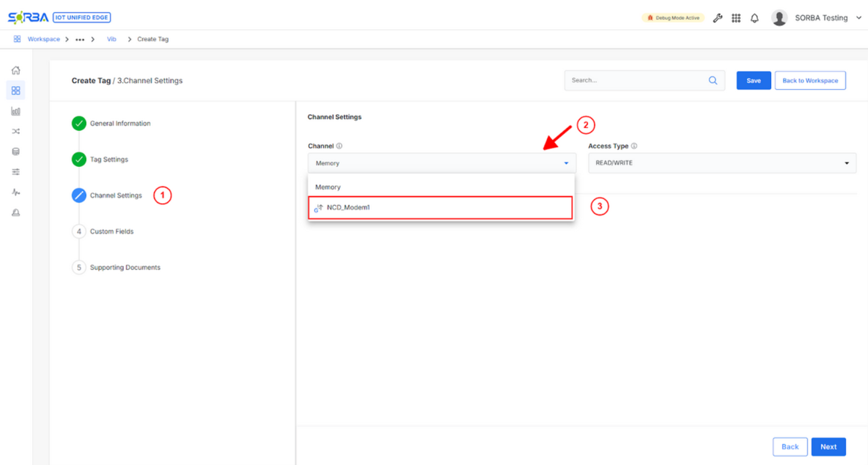Screen dimensions: 868x465
Task: Click the notification bell icon
Action: coord(754,18)
